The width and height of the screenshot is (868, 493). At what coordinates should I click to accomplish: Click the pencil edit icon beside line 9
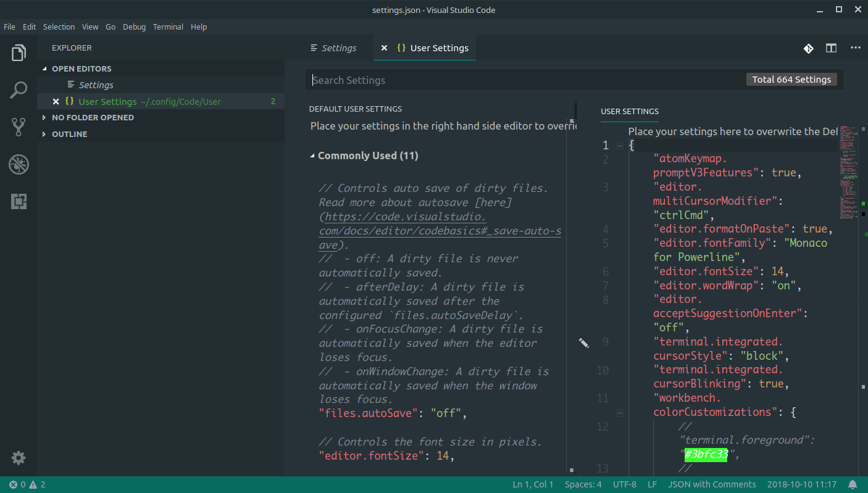584,342
